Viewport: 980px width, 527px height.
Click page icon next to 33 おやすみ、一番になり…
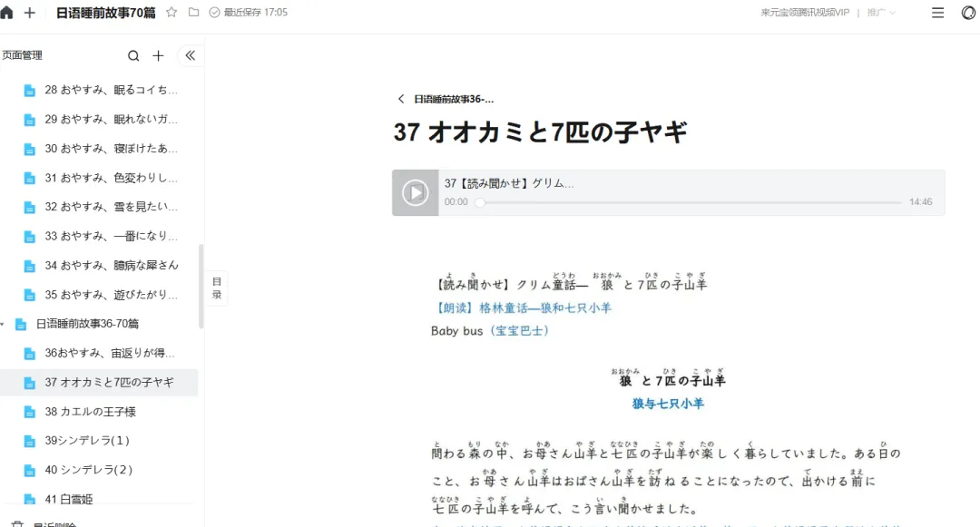pyautogui.click(x=29, y=237)
